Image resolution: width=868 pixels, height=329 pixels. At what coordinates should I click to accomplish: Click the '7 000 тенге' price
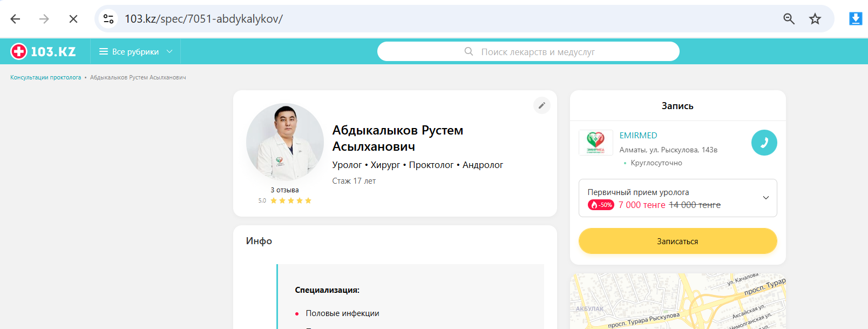click(x=642, y=205)
